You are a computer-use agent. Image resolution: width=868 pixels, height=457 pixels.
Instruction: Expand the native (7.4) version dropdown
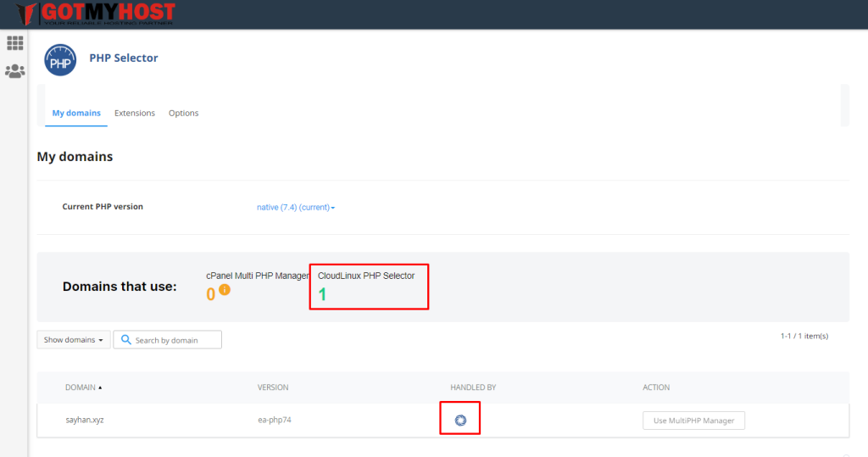(x=296, y=207)
